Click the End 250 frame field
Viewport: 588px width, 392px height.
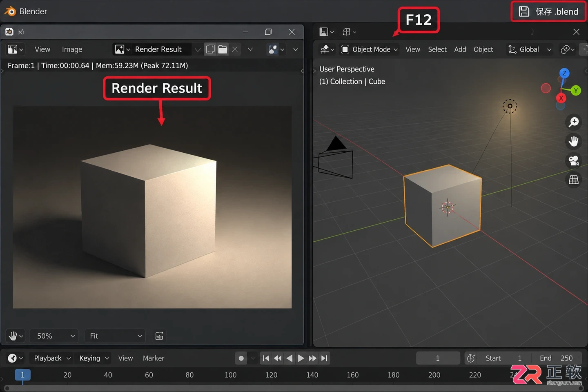[x=556, y=358]
